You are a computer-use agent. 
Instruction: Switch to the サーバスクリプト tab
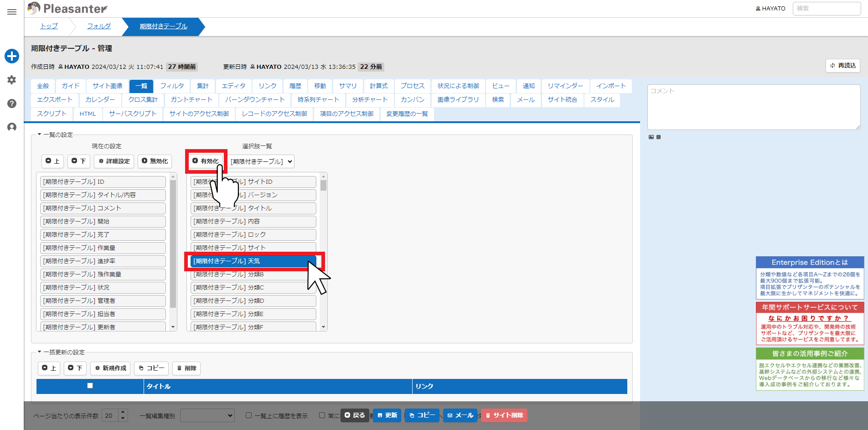coord(133,114)
